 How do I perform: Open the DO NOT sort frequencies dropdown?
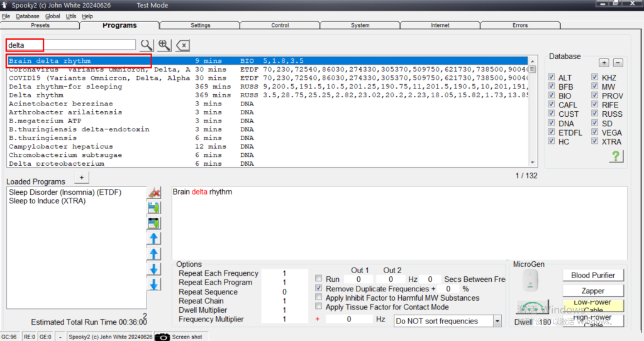tap(497, 321)
